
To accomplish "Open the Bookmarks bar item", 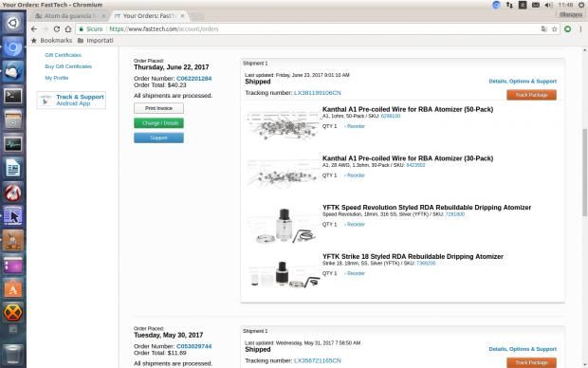I will point(52,41).
